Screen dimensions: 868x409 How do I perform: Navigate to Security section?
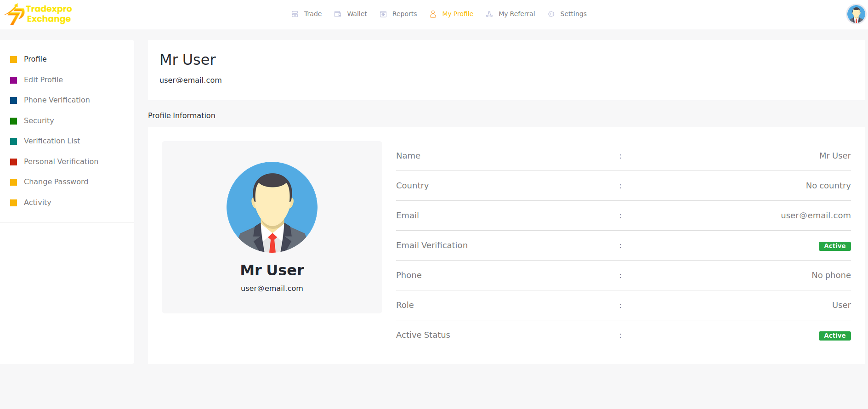coord(39,121)
